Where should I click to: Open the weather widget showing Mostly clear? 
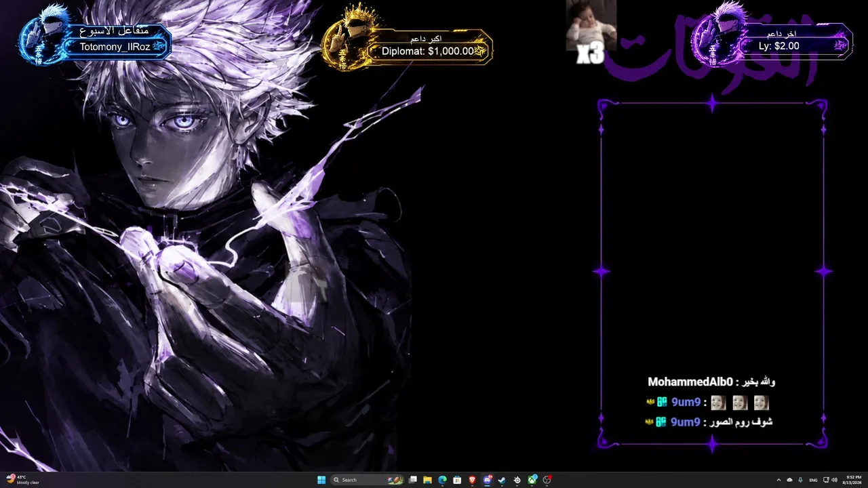pos(23,480)
